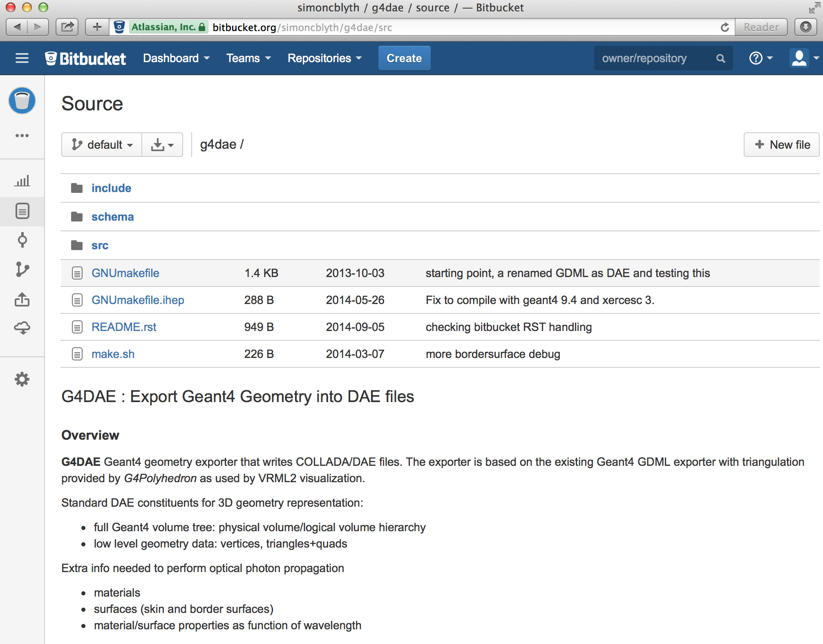823x644 pixels.
Task: Click the Create button in navbar
Action: point(404,58)
